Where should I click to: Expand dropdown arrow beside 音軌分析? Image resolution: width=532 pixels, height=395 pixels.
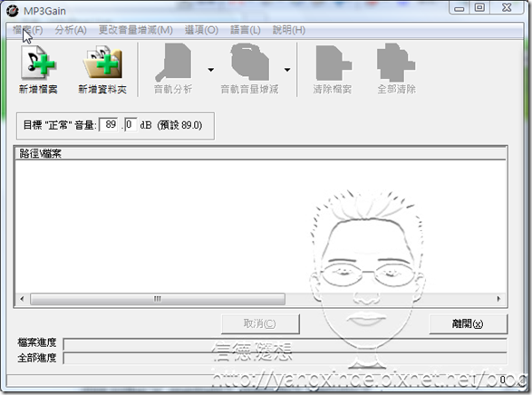click(x=210, y=70)
